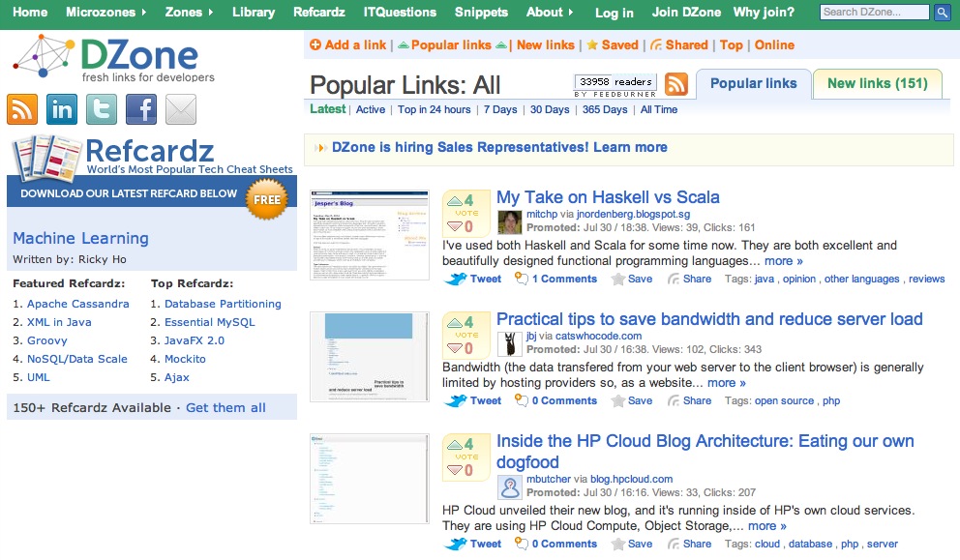
Task: Filter popular links by All Time
Action: (659, 109)
